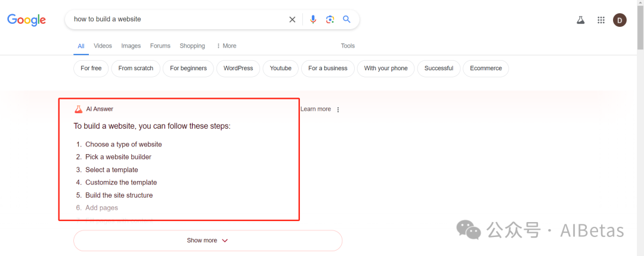This screenshot has width=644, height=256.
Task: Switch to the Videos tab
Action: pos(103,46)
